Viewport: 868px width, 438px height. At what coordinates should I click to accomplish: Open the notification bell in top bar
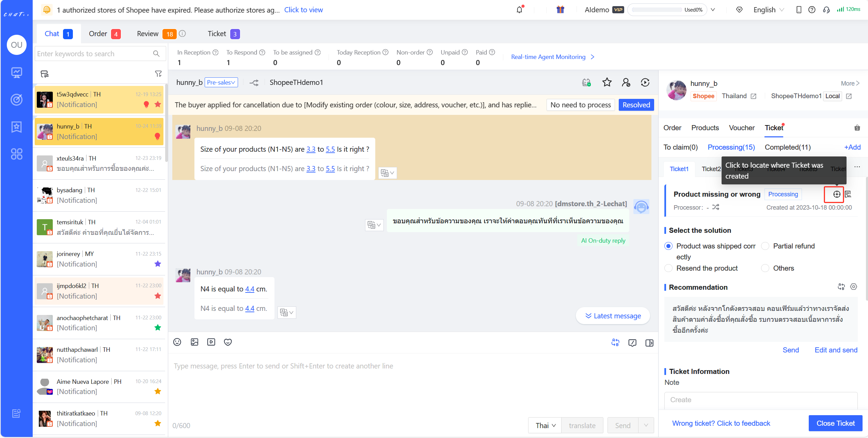[x=519, y=10]
